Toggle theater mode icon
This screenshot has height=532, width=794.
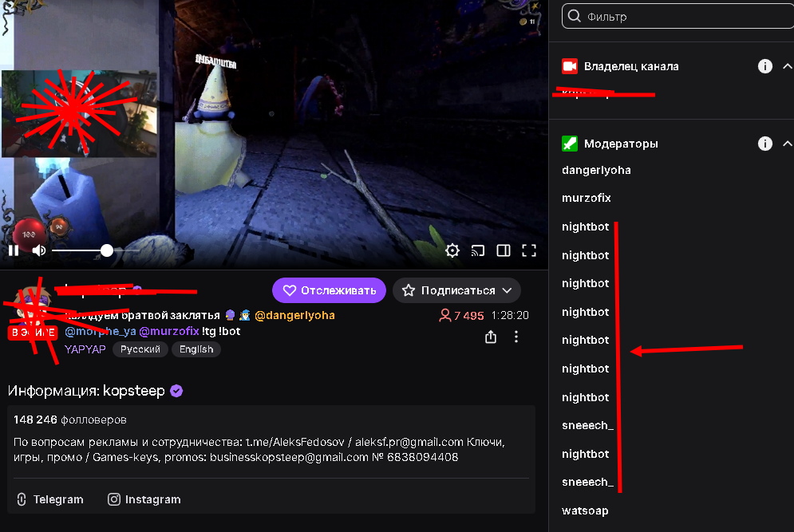click(x=504, y=250)
